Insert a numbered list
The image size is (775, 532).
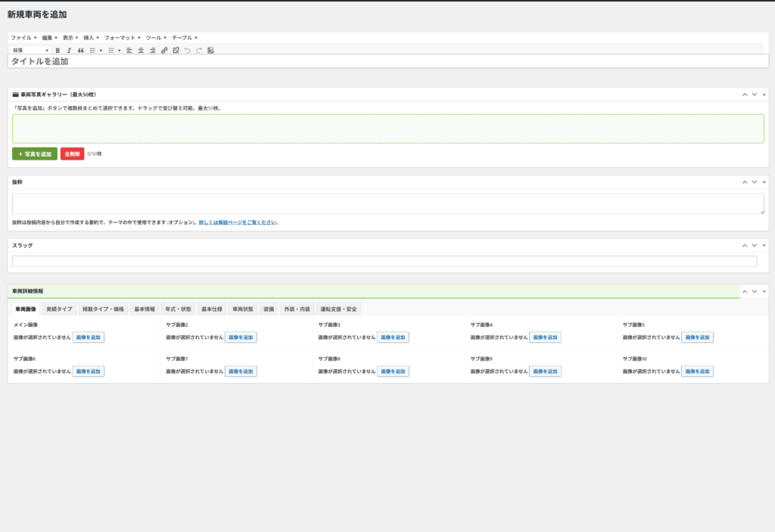111,51
